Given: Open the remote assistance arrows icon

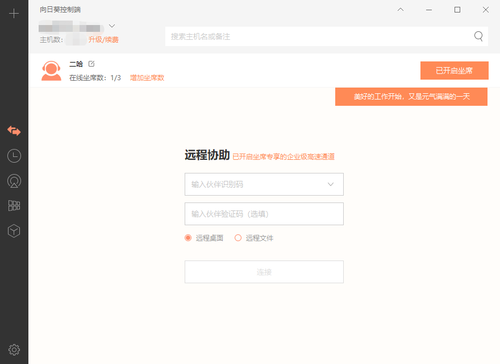Looking at the screenshot, I should click(x=14, y=131).
